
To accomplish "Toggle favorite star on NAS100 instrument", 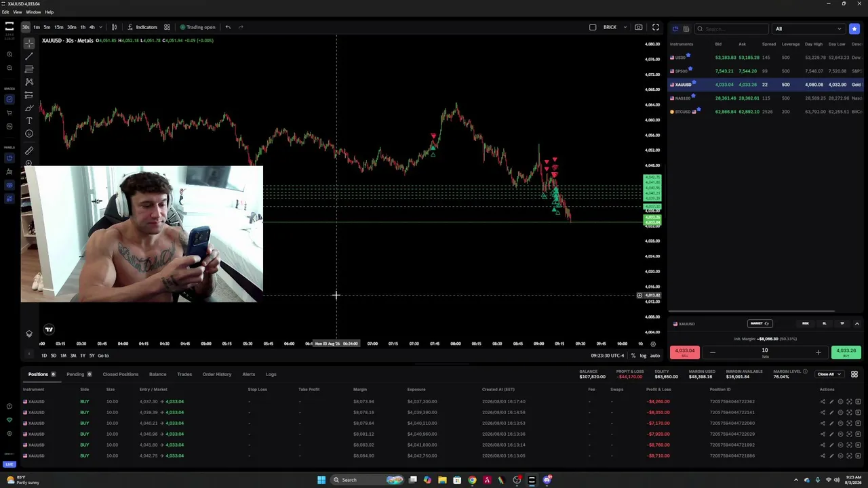I will click(x=694, y=96).
